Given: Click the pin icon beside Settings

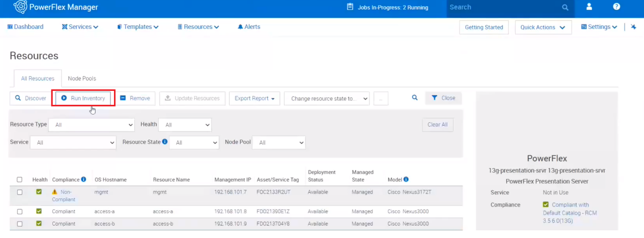Looking at the screenshot, I should coord(633,27).
